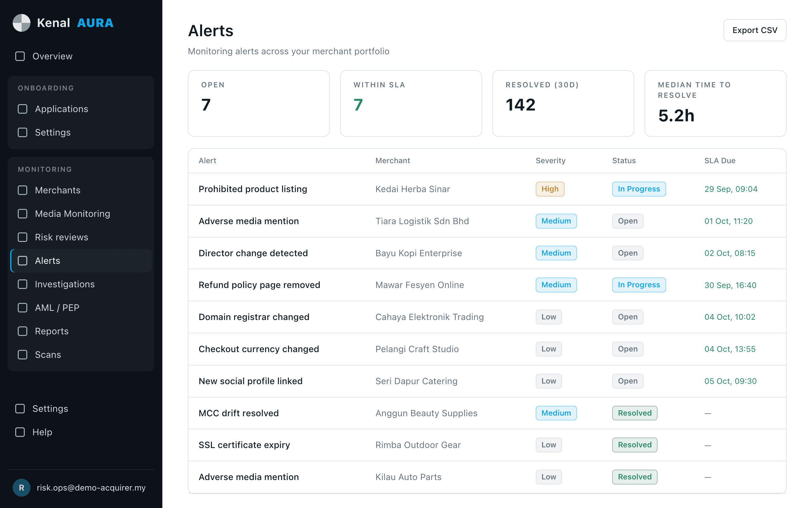This screenshot has height=508, width=812.
Task: Click Open status for Seri Dapur Catering
Action: [627, 381]
